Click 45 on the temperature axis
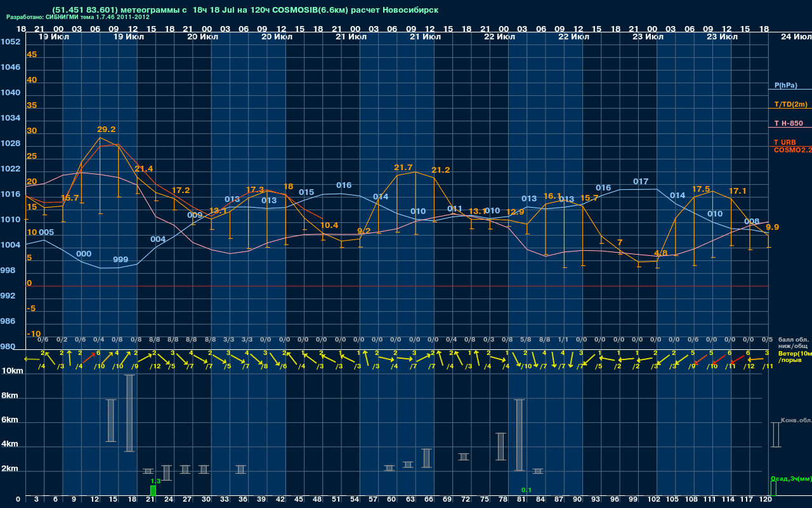 pyautogui.click(x=32, y=55)
